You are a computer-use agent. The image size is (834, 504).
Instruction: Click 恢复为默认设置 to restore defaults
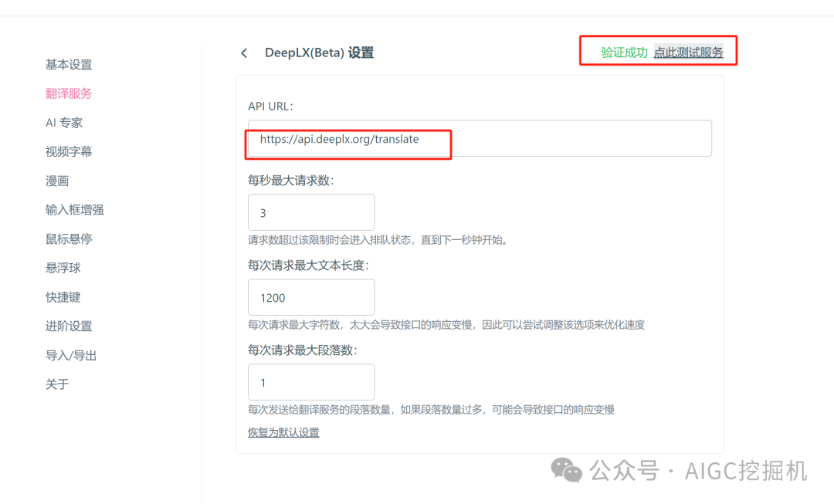point(283,433)
